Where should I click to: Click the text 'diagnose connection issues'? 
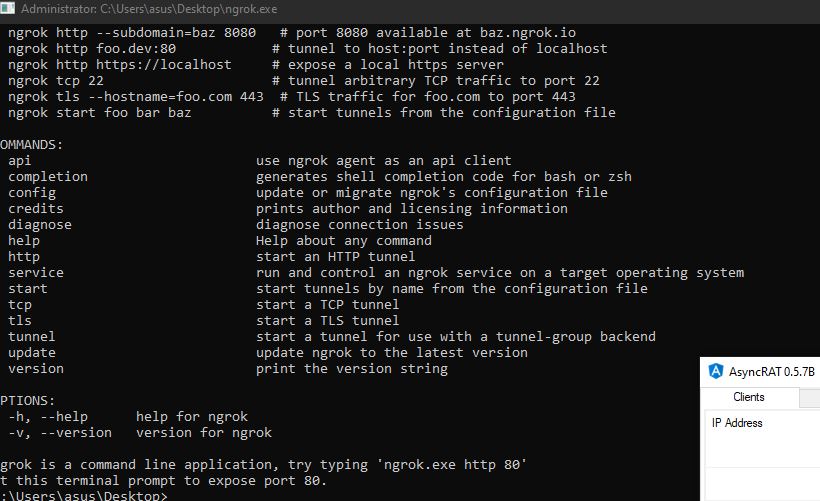[x=360, y=225]
